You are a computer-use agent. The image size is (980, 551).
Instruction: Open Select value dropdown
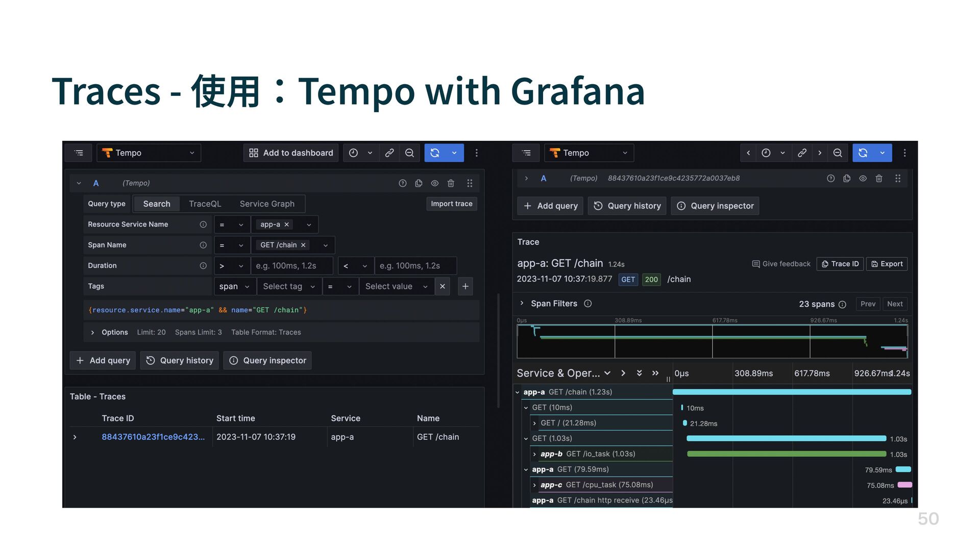pos(397,287)
